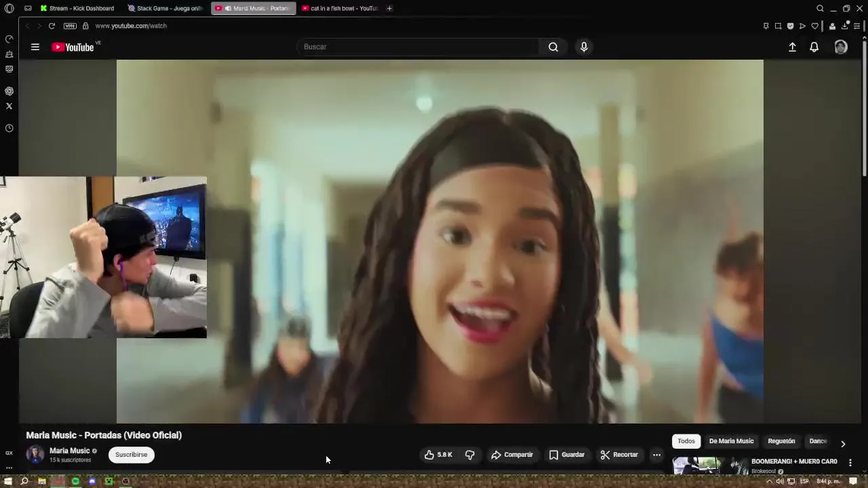
Task: Click the music video player area
Action: click(x=440, y=241)
